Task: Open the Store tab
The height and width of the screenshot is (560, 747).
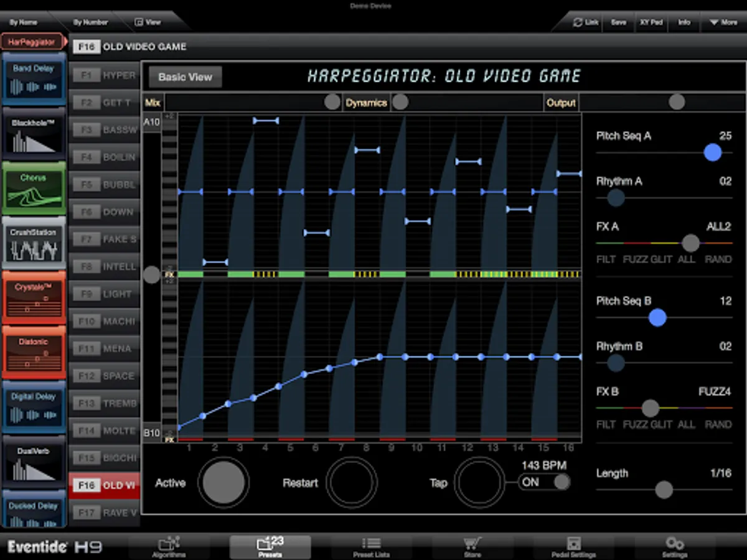Action: 472,546
